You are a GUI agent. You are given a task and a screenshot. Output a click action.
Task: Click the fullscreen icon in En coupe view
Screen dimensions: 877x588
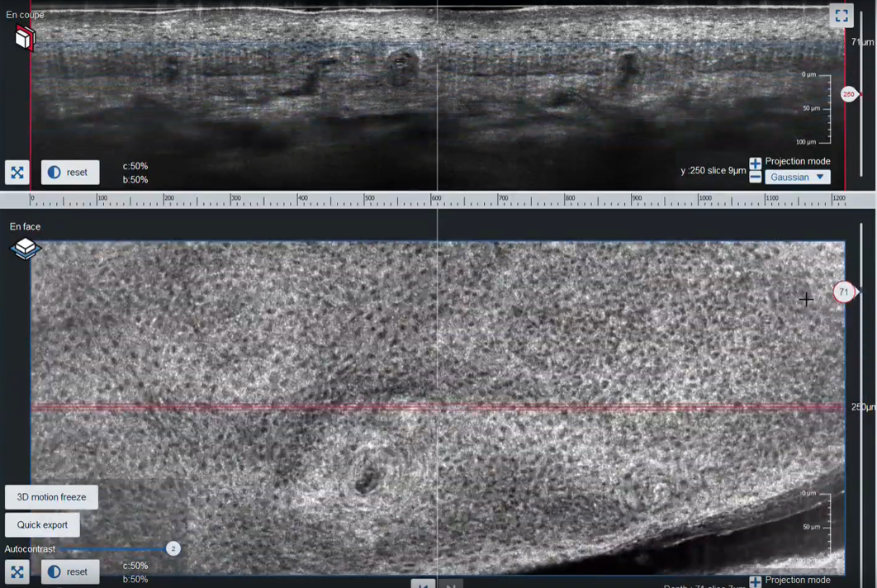coord(841,16)
